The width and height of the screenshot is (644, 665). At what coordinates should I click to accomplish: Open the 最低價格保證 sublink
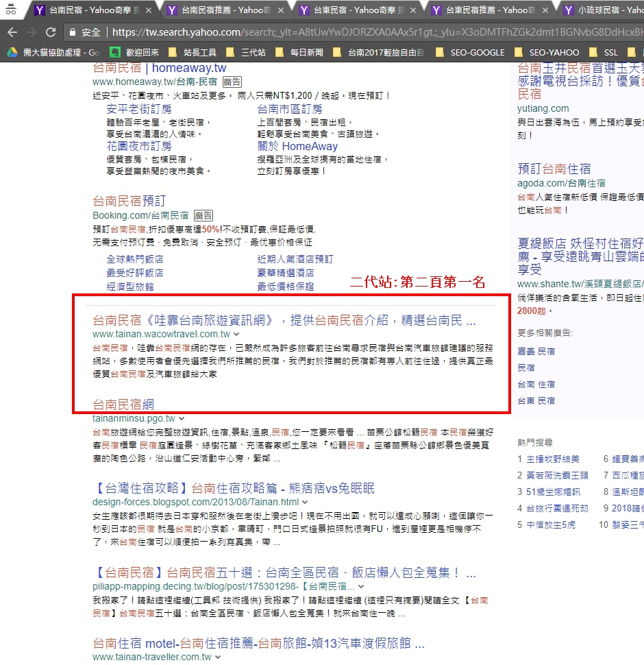click(286, 287)
